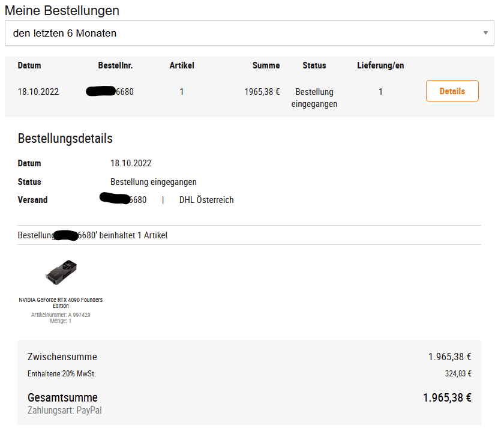
Task: Select the Bestellnr. column header
Action: tap(115, 65)
